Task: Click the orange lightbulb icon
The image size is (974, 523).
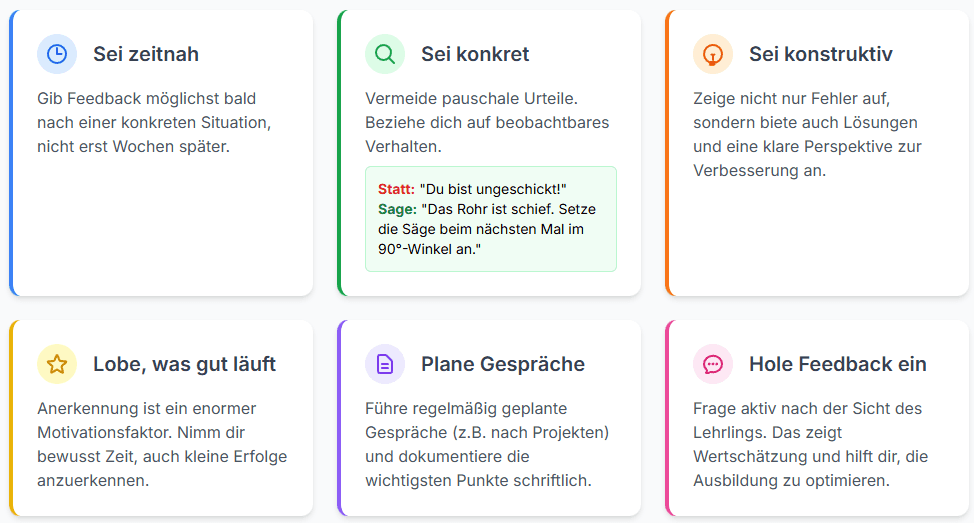Action: click(713, 54)
